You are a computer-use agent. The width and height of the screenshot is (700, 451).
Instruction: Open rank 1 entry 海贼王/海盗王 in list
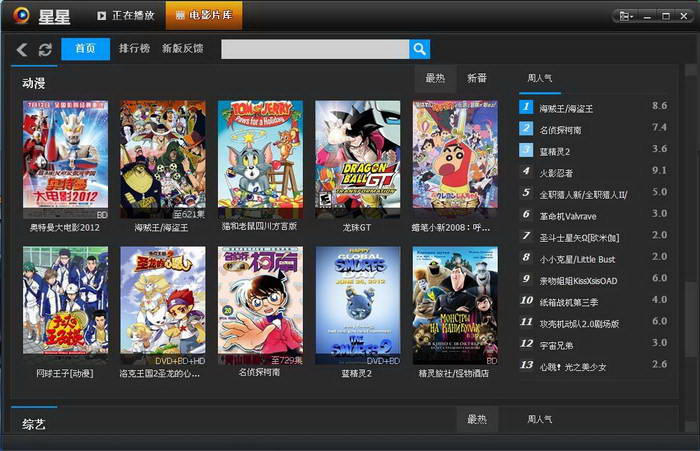coord(566,109)
